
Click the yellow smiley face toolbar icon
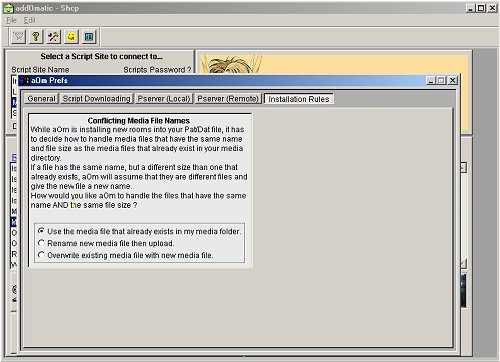[71, 36]
